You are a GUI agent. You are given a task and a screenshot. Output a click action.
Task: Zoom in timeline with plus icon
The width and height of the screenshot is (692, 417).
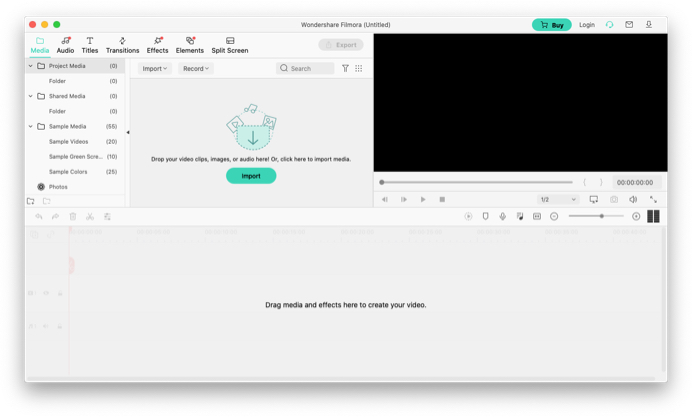click(x=636, y=216)
